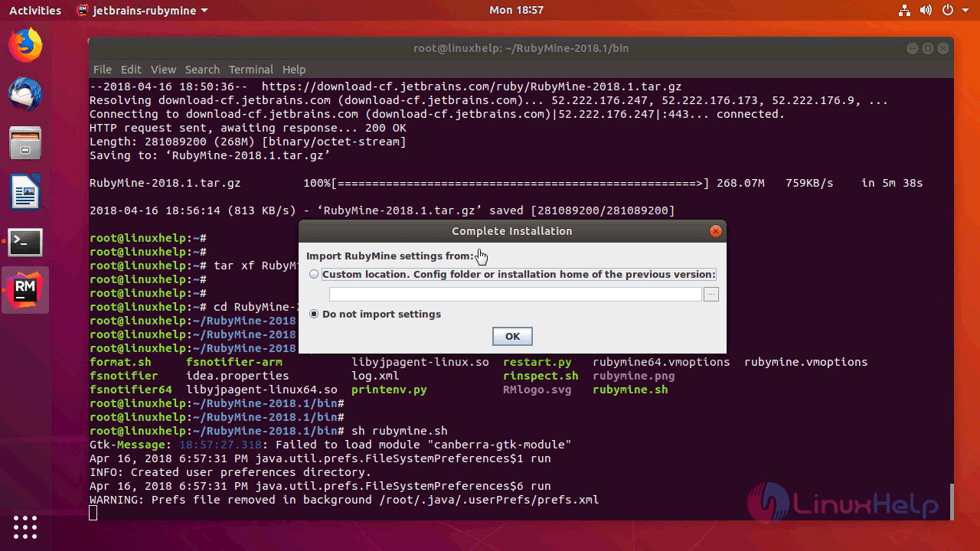Viewport: 980px width, 551px height.
Task: Click the RubyMine dock icon
Action: (x=25, y=290)
